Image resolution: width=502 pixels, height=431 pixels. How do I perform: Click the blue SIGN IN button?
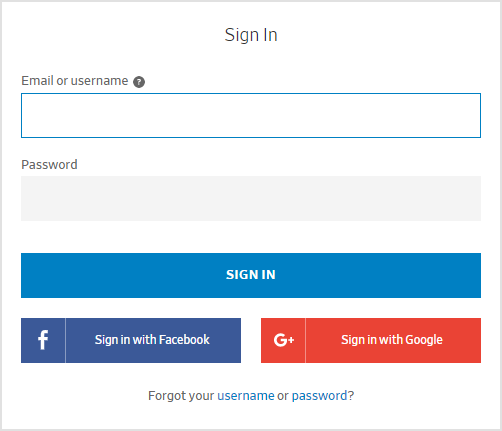(251, 275)
